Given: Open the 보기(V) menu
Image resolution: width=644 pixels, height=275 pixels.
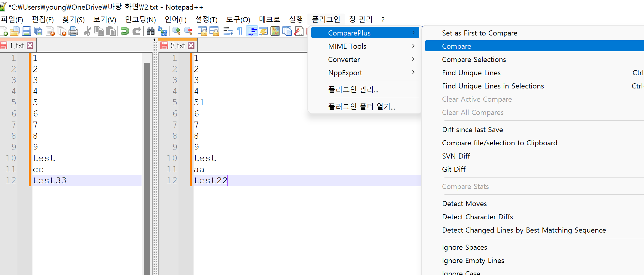Looking at the screenshot, I should [x=105, y=20].
